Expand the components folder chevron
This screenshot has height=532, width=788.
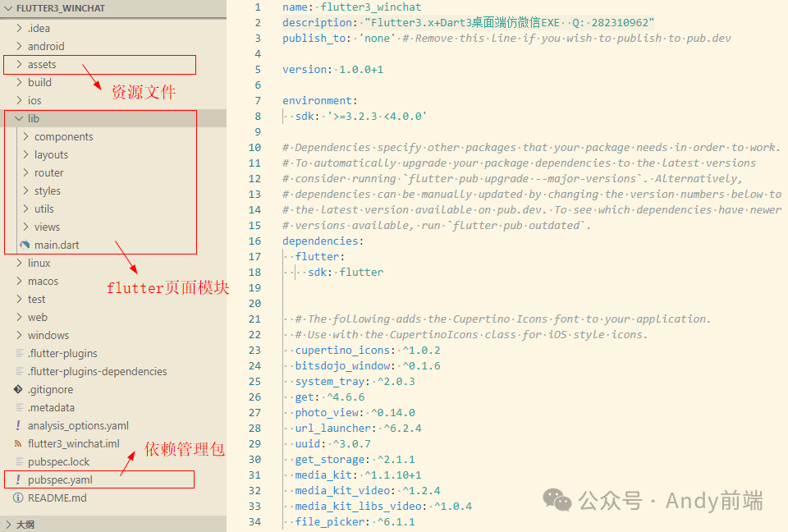click(x=25, y=137)
